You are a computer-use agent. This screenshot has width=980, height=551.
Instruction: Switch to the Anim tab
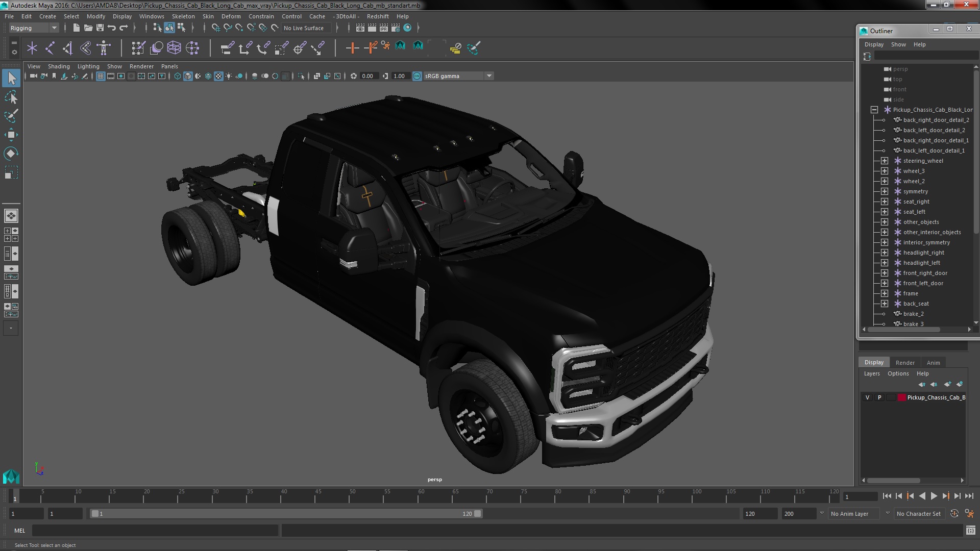(933, 363)
